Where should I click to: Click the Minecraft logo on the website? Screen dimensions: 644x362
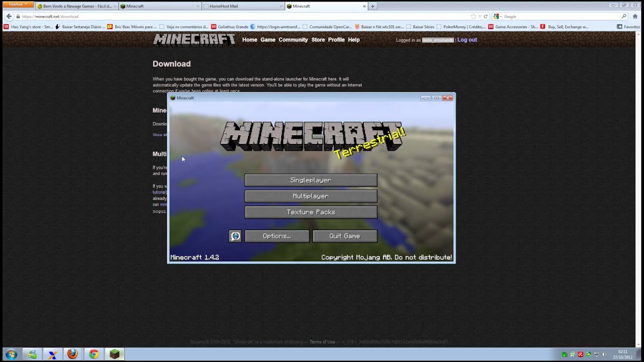pyautogui.click(x=194, y=40)
